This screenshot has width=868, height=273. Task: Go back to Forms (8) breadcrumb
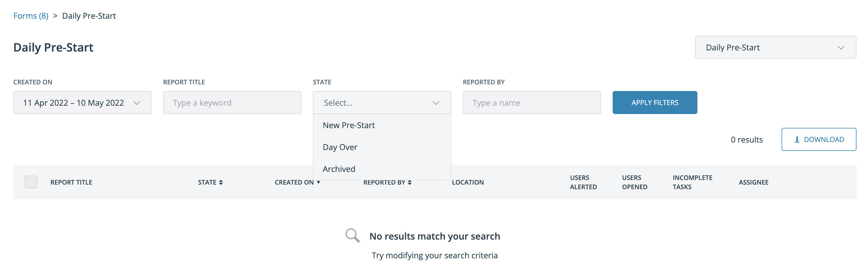point(31,16)
